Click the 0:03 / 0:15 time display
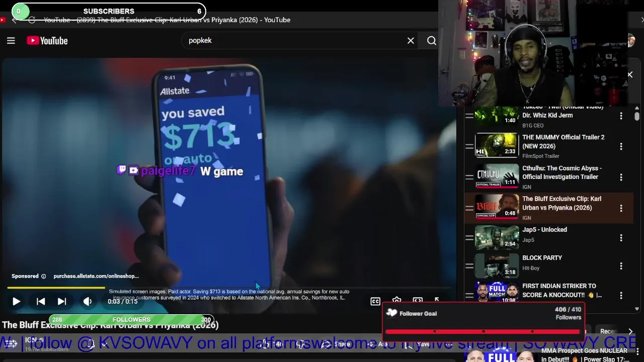Viewport: 644px width, 362px height. pyautogui.click(x=122, y=301)
